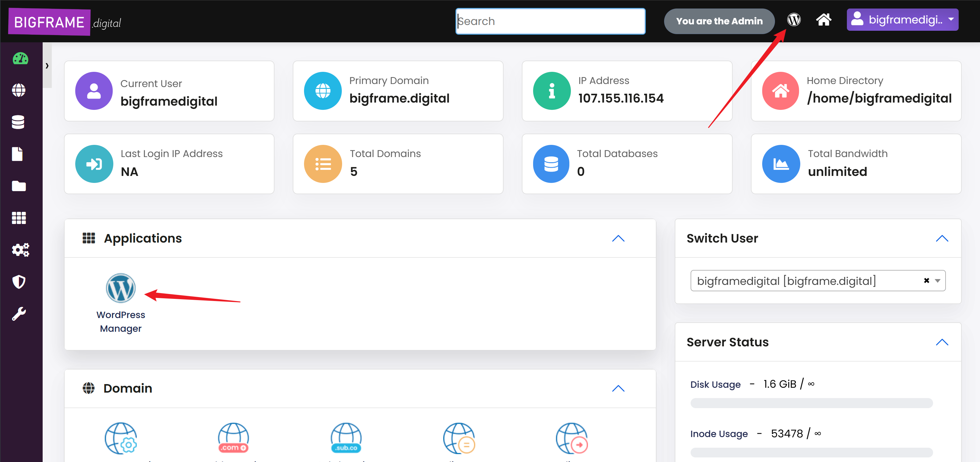
Task: Collapse the Server Status panel
Action: (x=942, y=342)
